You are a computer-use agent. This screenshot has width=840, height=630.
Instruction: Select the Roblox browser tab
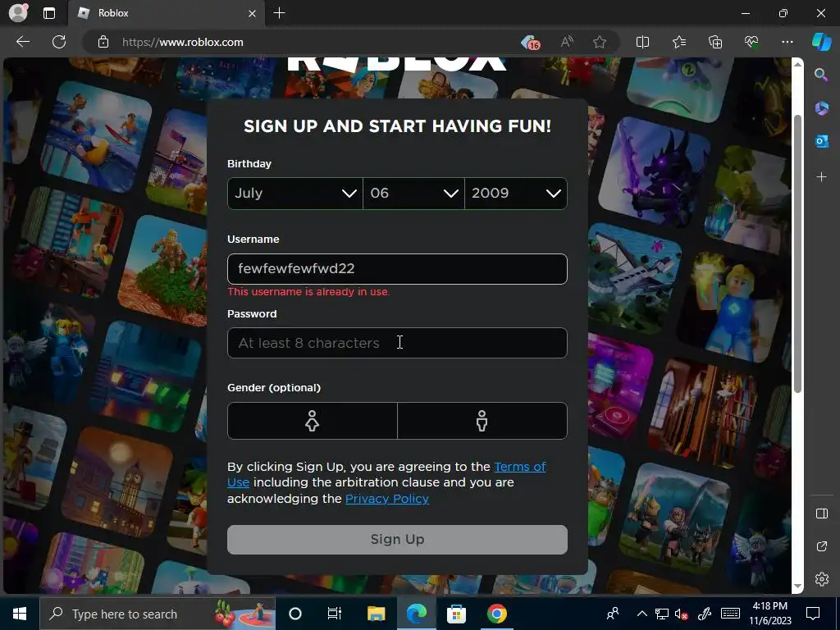click(x=165, y=13)
